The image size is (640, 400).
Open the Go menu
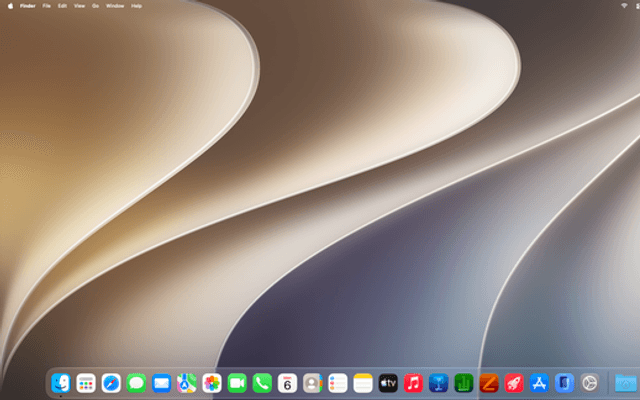click(x=95, y=6)
